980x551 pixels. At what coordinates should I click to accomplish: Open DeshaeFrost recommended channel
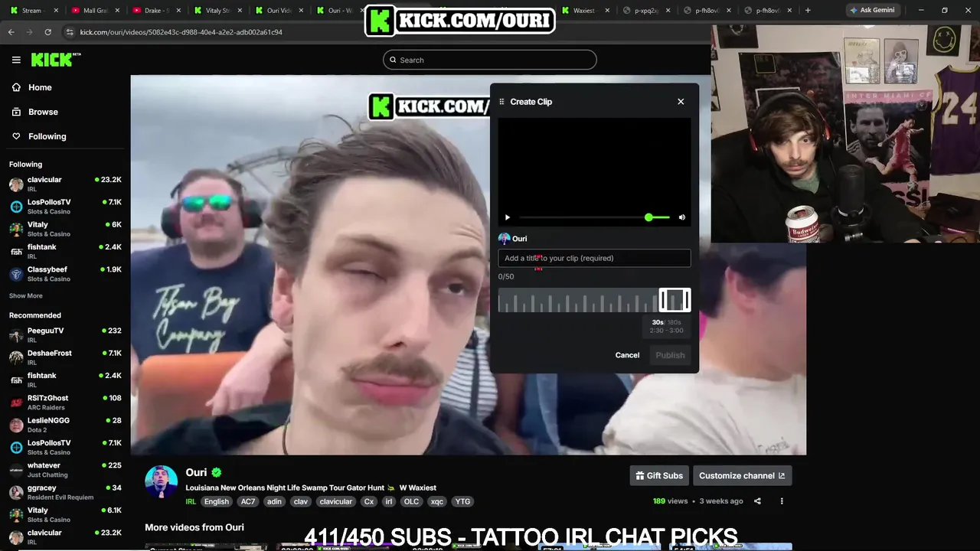[x=65, y=357]
